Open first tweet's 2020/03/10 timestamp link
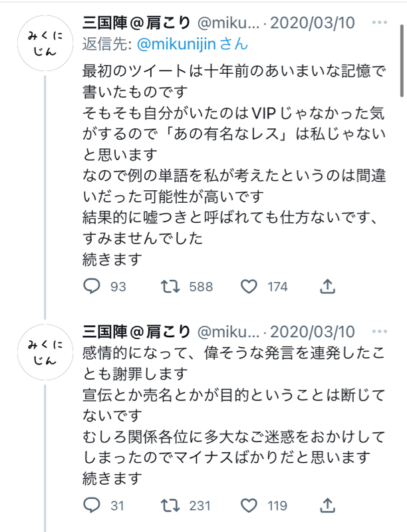The image size is (407, 532). [x=314, y=24]
